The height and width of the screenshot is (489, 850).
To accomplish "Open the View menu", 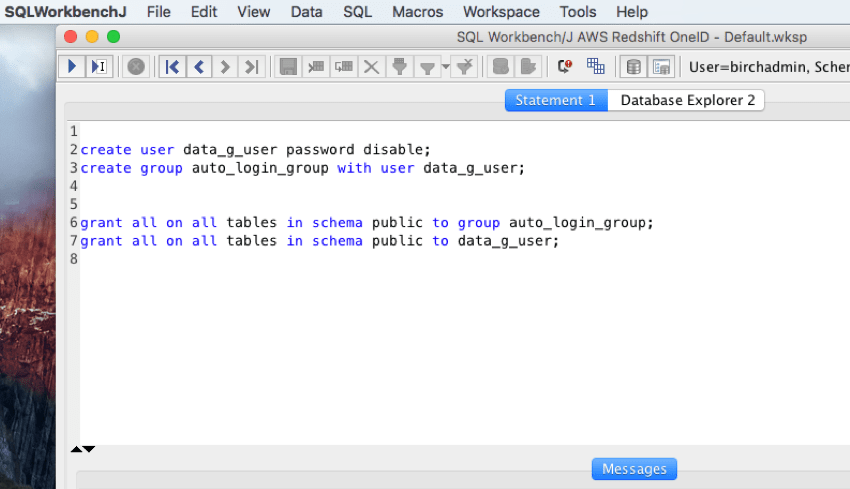I will coord(254,12).
